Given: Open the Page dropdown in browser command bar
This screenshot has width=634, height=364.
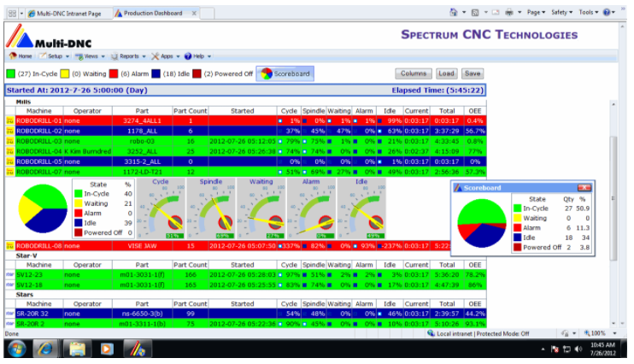Looking at the screenshot, I should coord(536,13).
